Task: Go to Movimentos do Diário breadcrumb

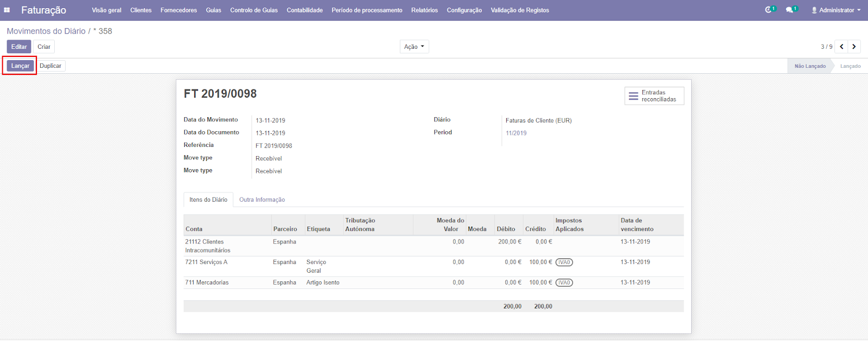Action: pyautogui.click(x=46, y=31)
